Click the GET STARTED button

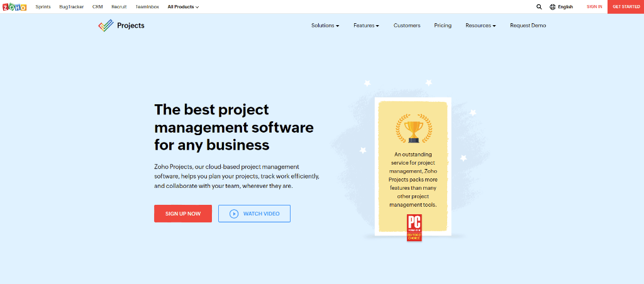[626, 7]
